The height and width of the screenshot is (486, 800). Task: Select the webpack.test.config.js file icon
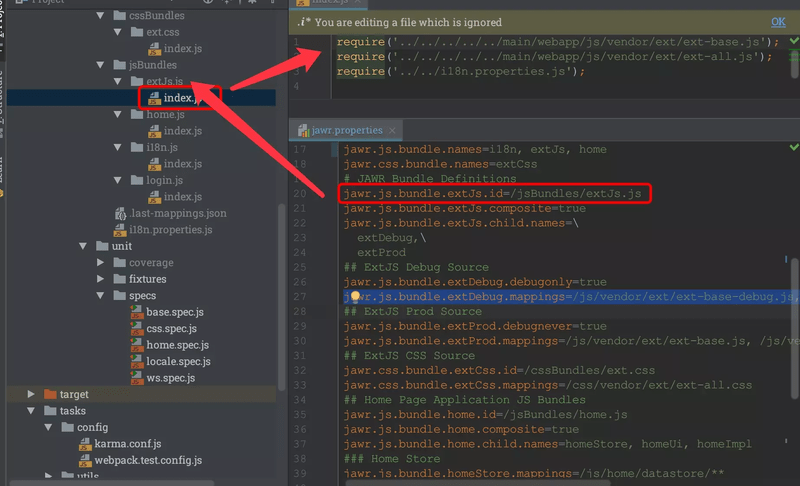click(87, 460)
